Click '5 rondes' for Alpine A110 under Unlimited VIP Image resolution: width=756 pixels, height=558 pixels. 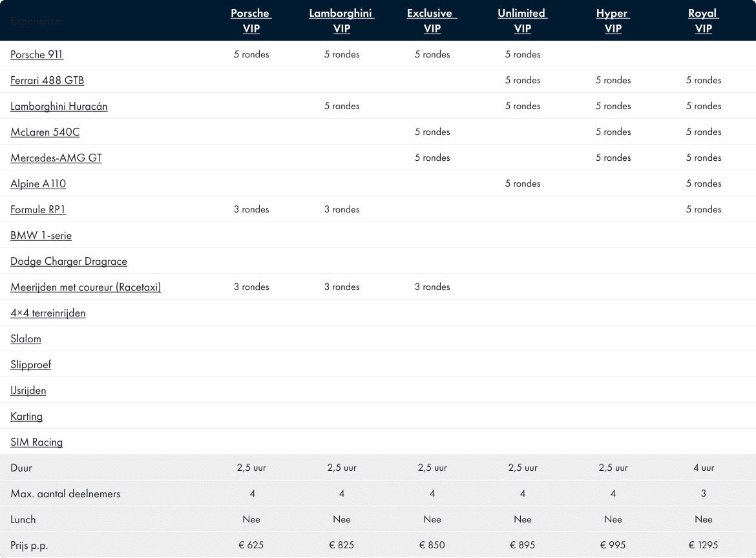[523, 183]
